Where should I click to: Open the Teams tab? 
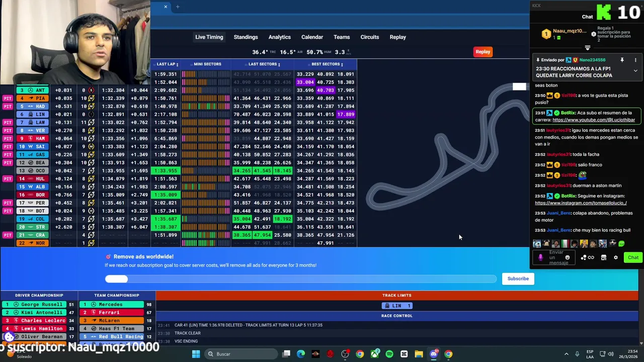341,37
